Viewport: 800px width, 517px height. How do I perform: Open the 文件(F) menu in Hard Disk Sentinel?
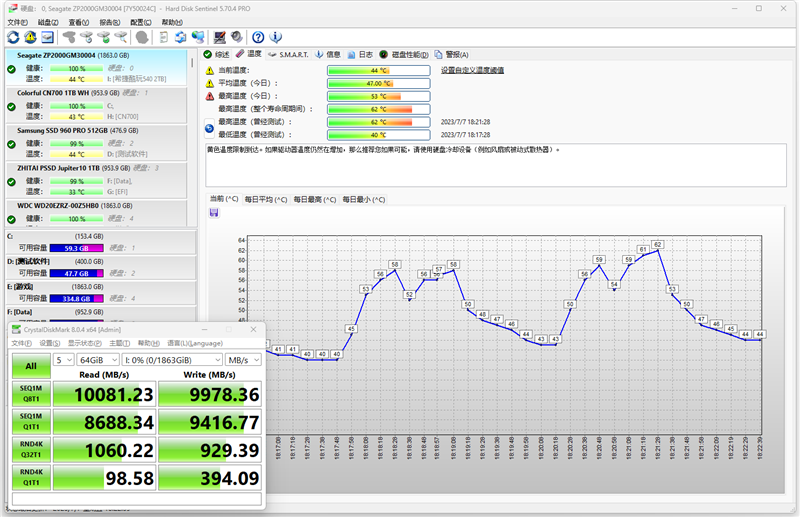coord(17,22)
